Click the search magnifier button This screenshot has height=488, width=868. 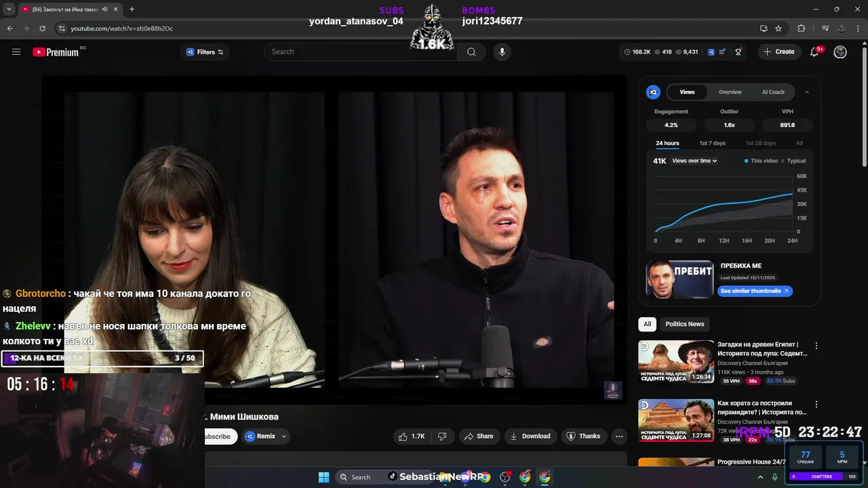coord(471,52)
